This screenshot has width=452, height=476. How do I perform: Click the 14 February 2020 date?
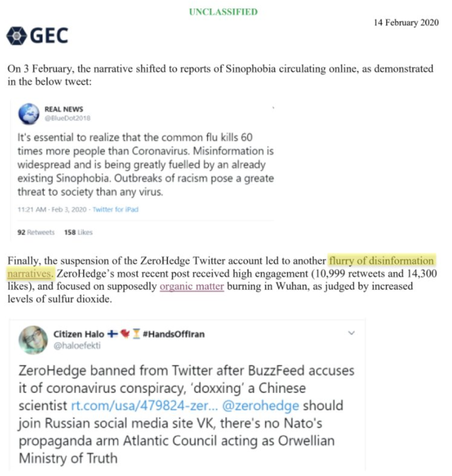(x=406, y=23)
